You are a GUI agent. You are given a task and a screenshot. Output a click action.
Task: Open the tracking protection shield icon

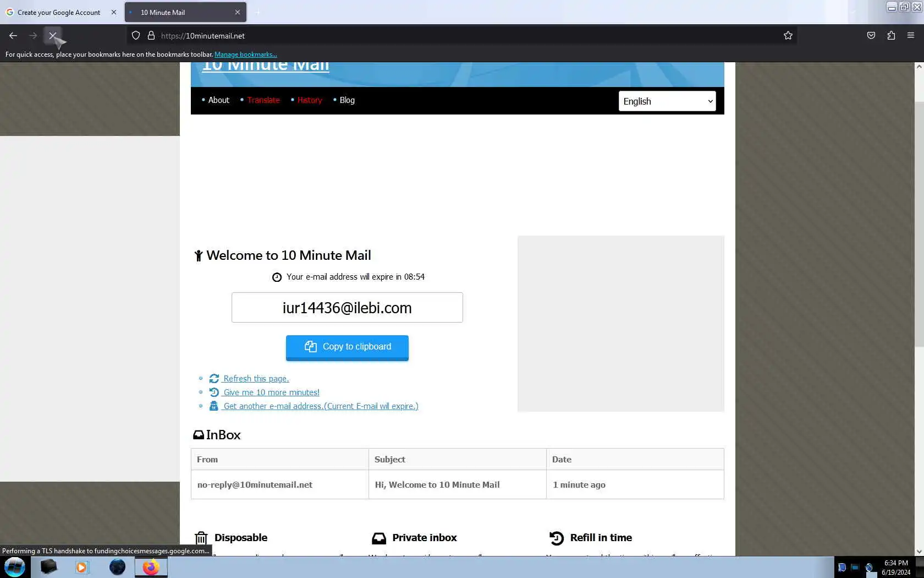tap(136, 36)
